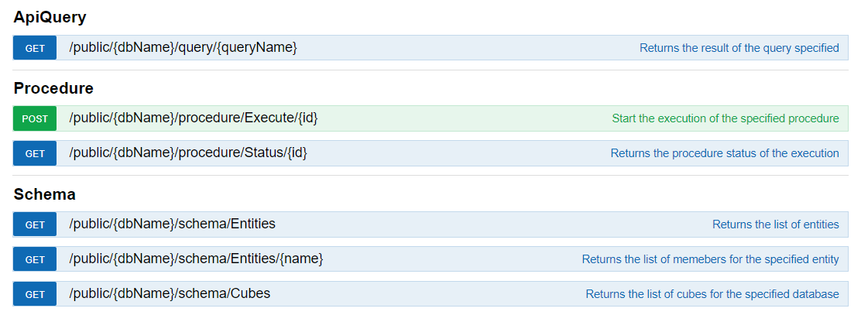Viewport: 868px width, 322px height.
Task: Open the /public/{dbName}/schema/Cubes endpoint path
Action: pos(170,293)
